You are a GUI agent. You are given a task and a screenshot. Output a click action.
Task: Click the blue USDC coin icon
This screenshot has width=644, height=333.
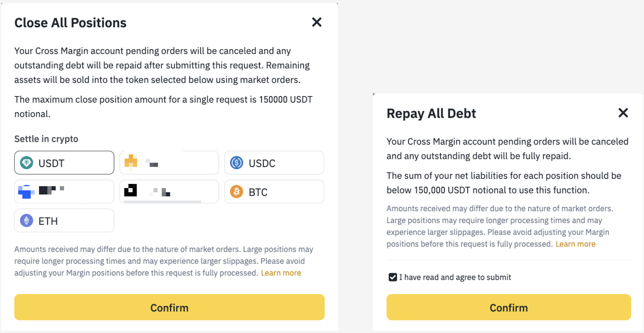(x=237, y=163)
